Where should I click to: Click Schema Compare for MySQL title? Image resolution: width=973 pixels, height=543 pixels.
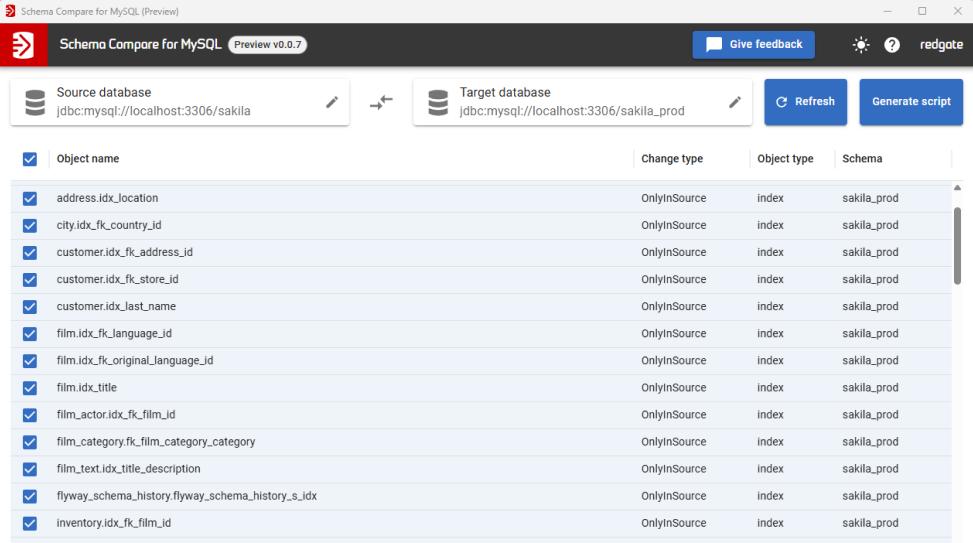point(140,45)
